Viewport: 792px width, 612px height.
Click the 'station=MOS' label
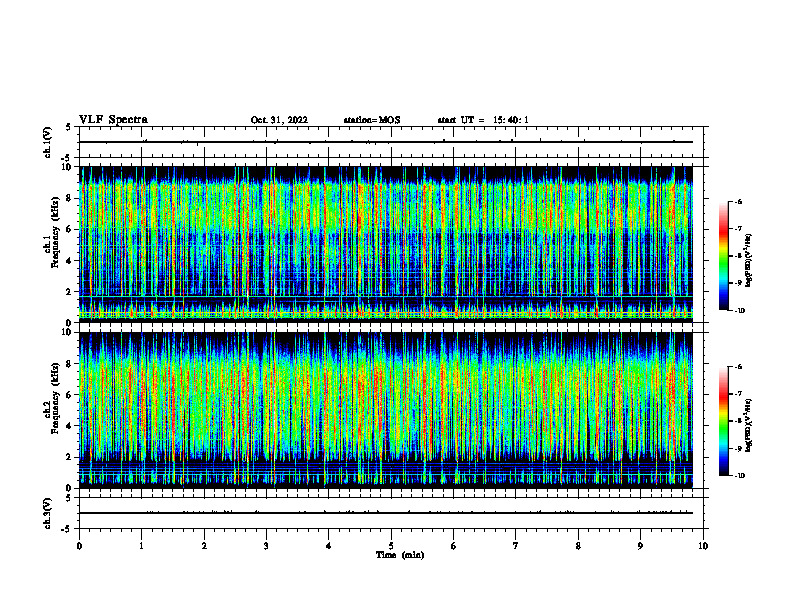[372, 120]
